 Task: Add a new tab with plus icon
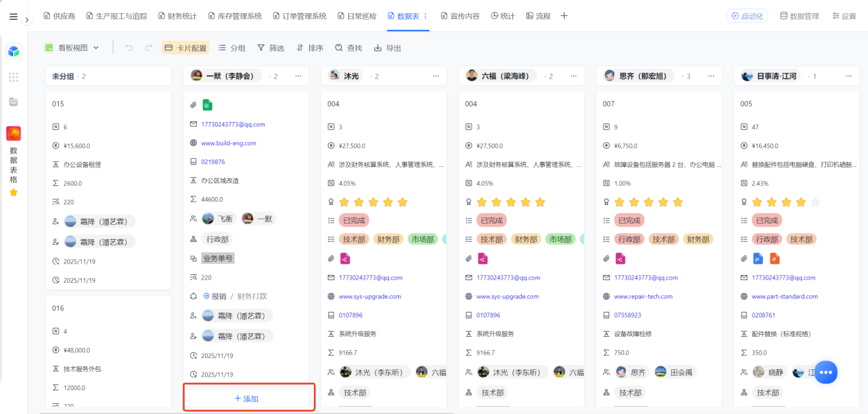pos(564,16)
